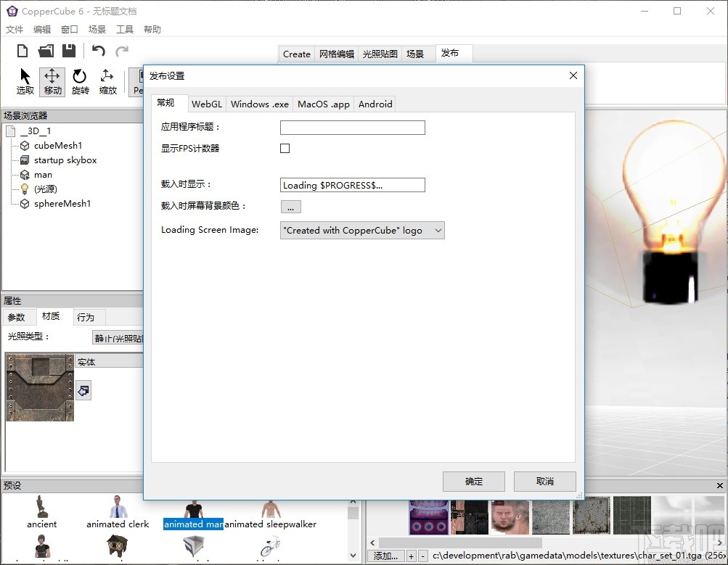Confirm settings with the 确定 button
The image size is (728, 565).
(473, 481)
